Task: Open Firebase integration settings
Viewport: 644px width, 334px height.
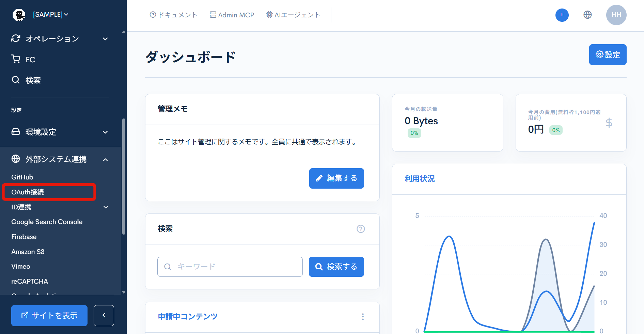Action: click(x=24, y=237)
